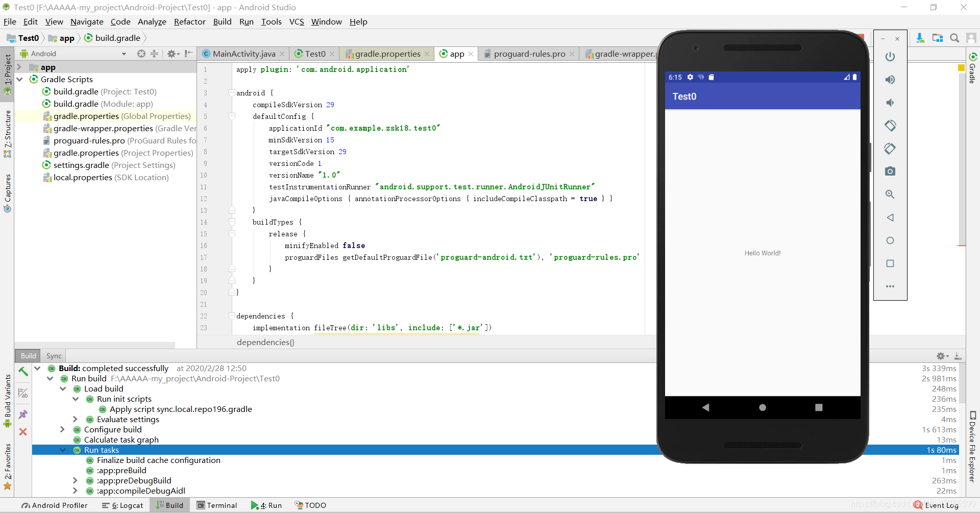Screen dimensions: 980x513
Task: Rotate emulator left icon
Action: (x=890, y=126)
